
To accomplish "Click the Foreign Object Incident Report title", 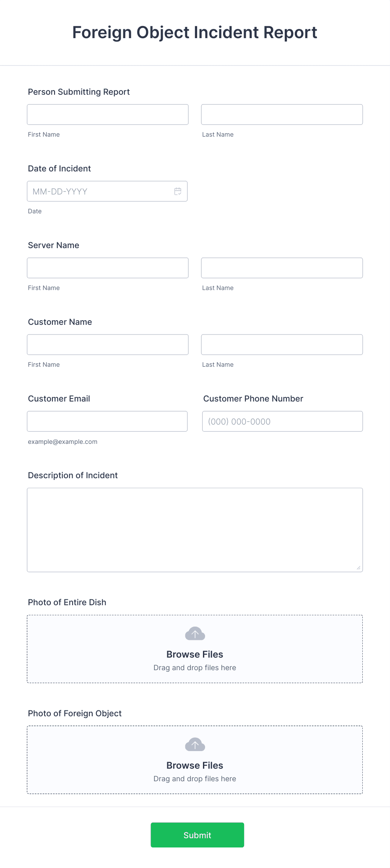I will point(195,32).
